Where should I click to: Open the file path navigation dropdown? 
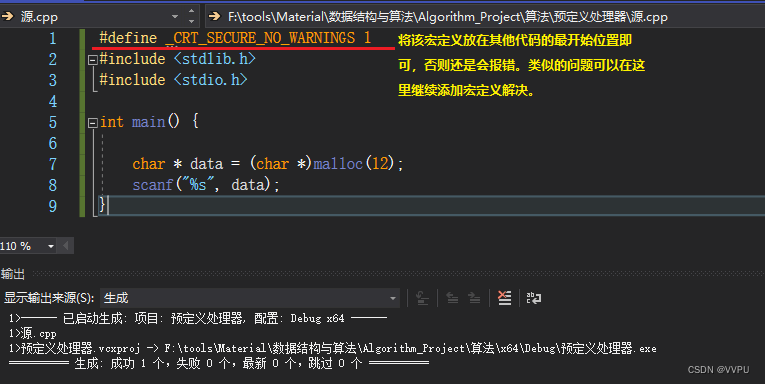point(485,17)
